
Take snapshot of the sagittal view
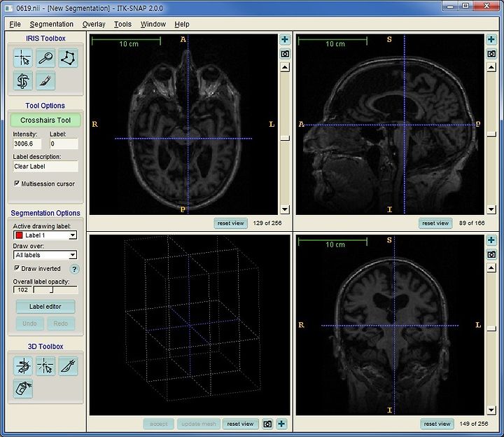[x=491, y=54]
